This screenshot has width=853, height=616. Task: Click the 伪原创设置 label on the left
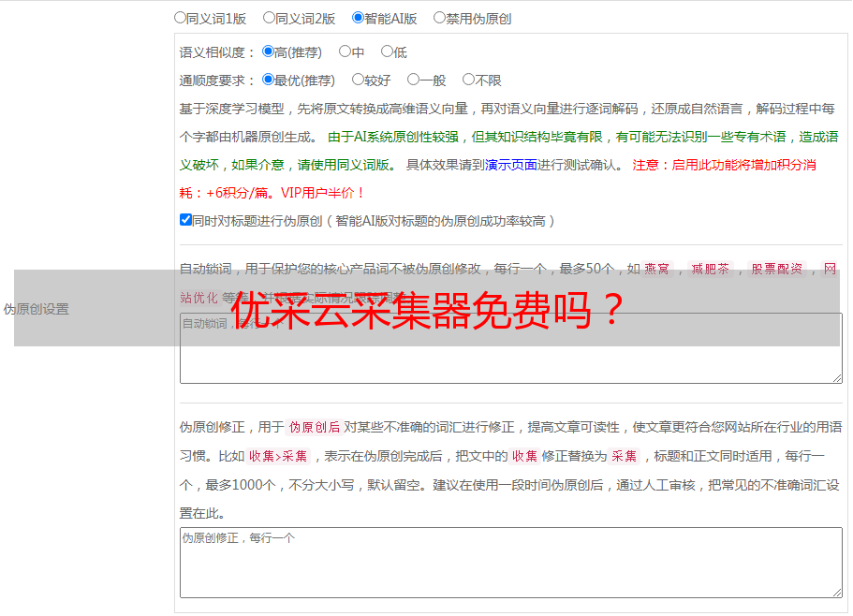pos(36,309)
